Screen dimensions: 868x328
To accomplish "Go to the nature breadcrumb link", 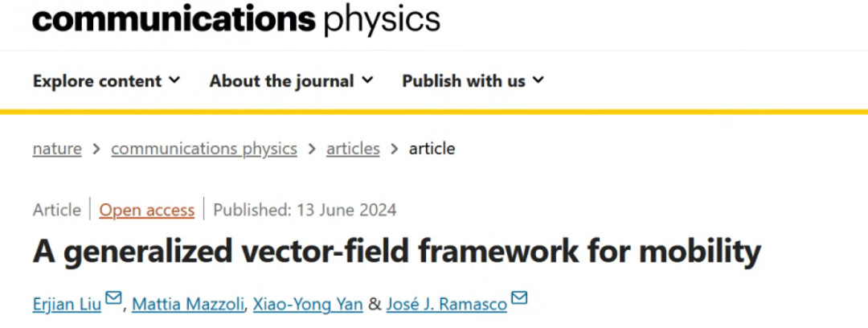I will pos(57,149).
